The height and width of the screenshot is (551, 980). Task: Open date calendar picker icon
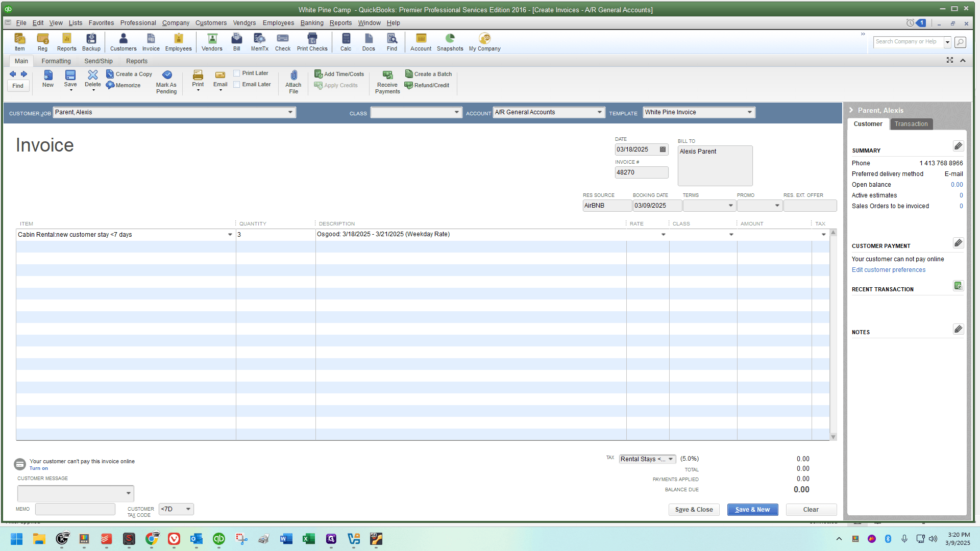(663, 149)
